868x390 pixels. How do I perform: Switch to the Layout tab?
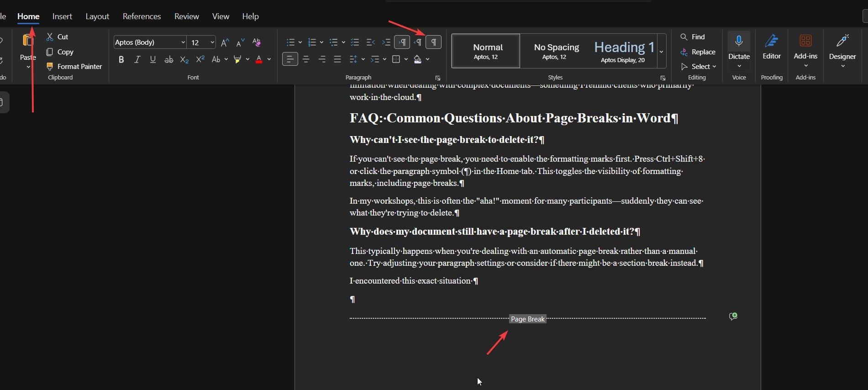click(97, 16)
